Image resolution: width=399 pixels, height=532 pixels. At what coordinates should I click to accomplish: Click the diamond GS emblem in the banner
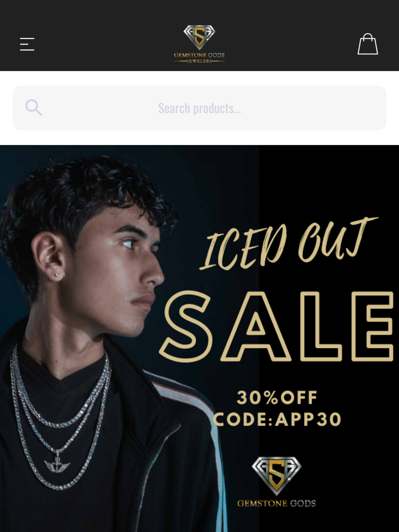pyautogui.click(x=276, y=476)
